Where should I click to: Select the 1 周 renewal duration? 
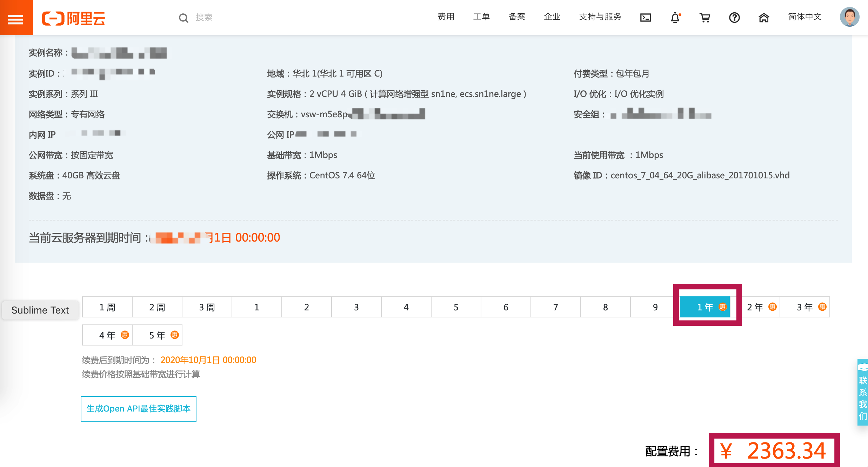tap(107, 307)
